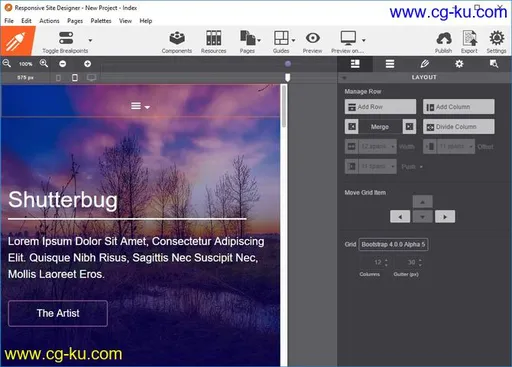Move grid item right arrow
This screenshot has height=367, width=512.
pyautogui.click(x=445, y=217)
